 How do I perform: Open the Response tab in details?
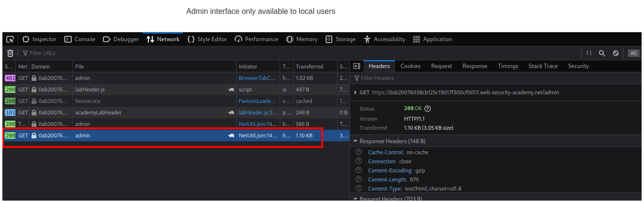(x=475, y=66)
